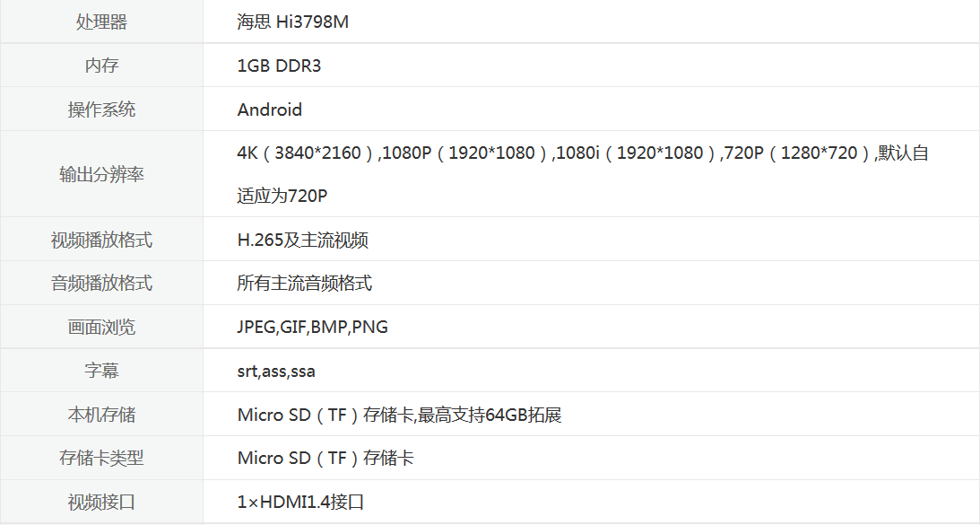Image resolution: width=980 pixels, height=525 pixels.
Task: Click the 最高支持64GB拓展 storage text
Action: [x=490, y=415]
